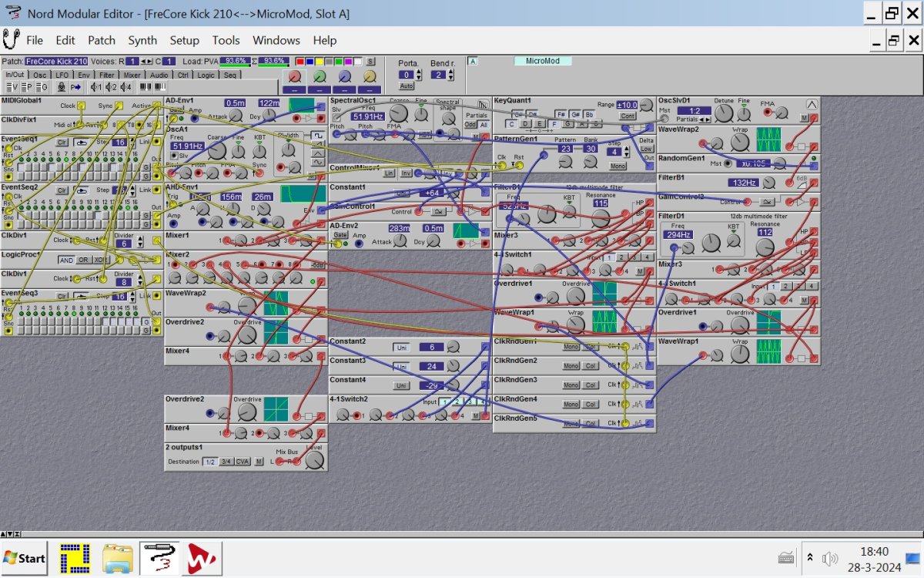
Task: Click the Auto button under Porta.
Action: [407, 86]
